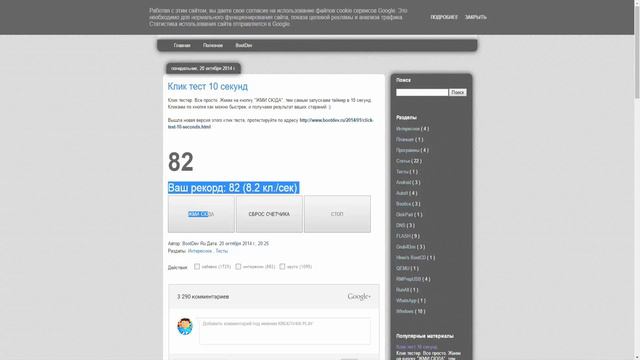Open sidebar section DiskPart (1)
The height and width of the screenshot is (360, 640).
(404, 215)
